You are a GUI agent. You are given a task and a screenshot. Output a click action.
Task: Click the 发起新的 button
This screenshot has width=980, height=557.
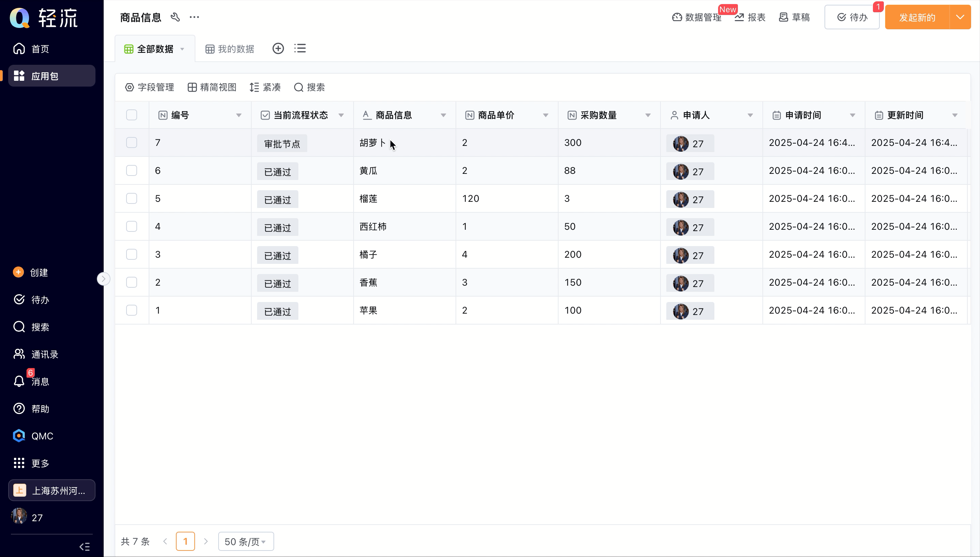(x=917, y=17)
